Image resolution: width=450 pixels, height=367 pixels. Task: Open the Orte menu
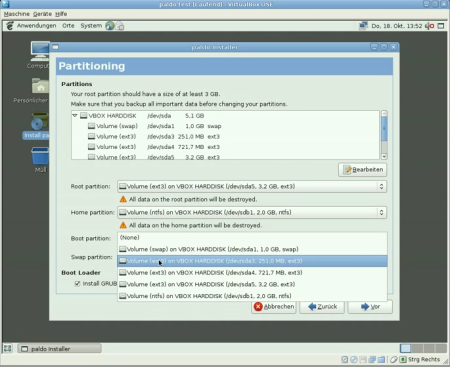(x=68, y=26)
